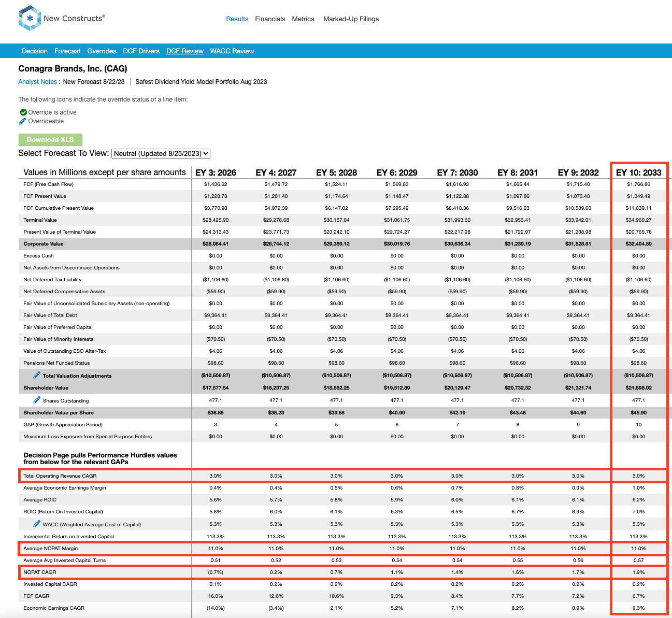Click the Invested Capital CAGR label
This screenshot has width=672, height=618.
(x=50, y=584)
